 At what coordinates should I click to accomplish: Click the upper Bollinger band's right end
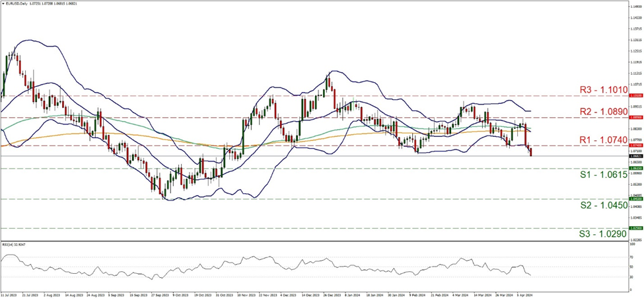(x=530, y=111)
